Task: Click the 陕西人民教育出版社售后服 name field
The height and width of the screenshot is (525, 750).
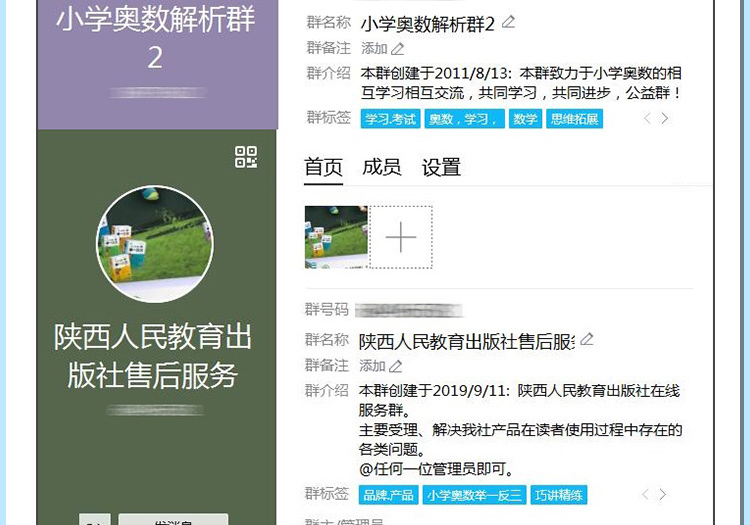Action: [467, 341]
